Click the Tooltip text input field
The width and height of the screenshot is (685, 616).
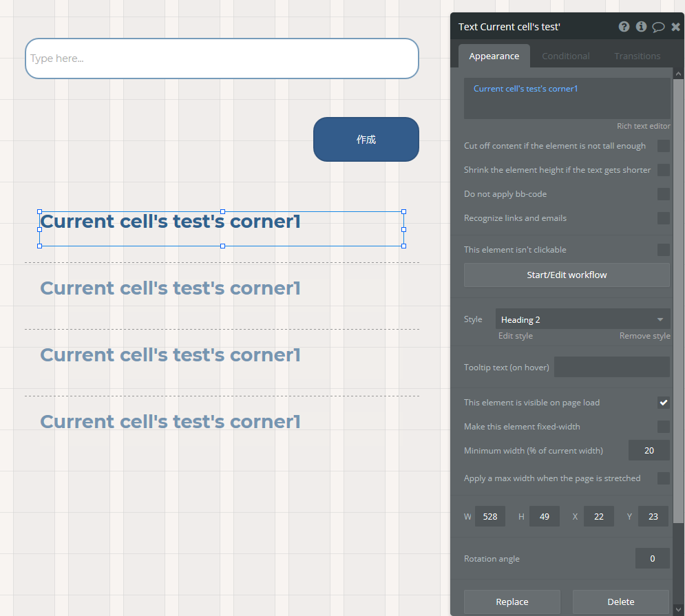(x=611, y=367)
